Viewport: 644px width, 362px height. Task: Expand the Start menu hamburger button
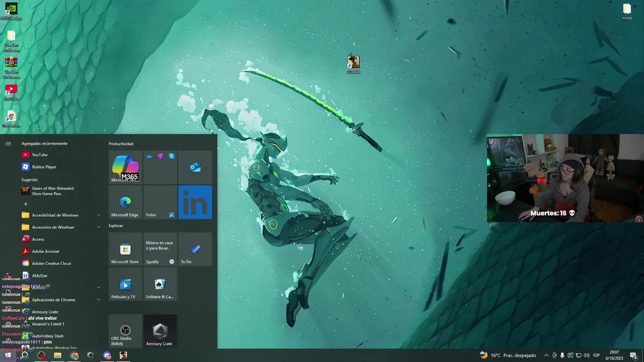coord(8,144)
